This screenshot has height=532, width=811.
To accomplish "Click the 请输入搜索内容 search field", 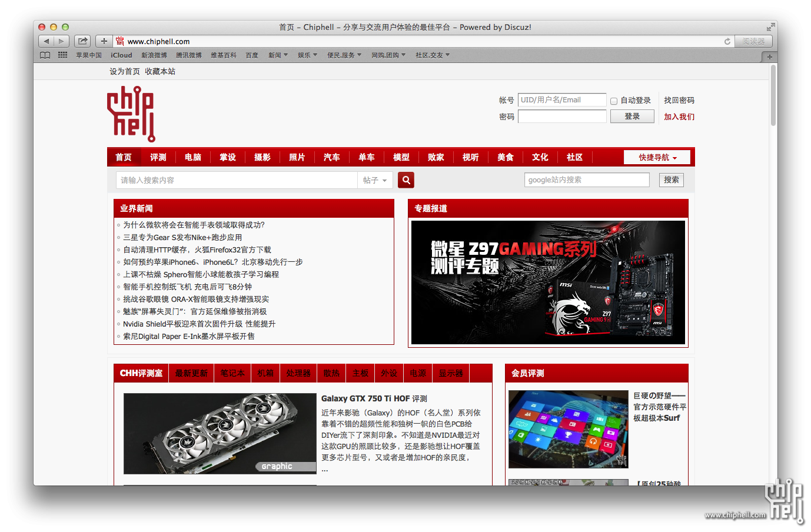I will tap(237, 180).
